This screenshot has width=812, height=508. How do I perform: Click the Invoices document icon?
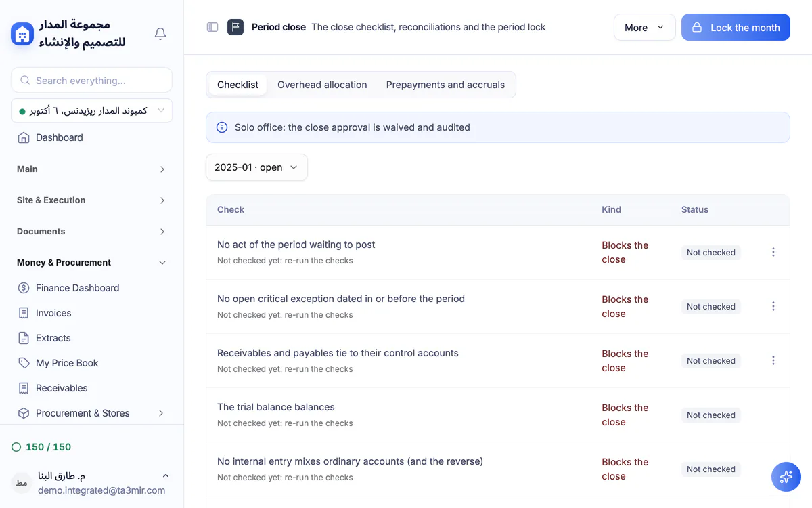pyautogui.click(x=24, y=313)
